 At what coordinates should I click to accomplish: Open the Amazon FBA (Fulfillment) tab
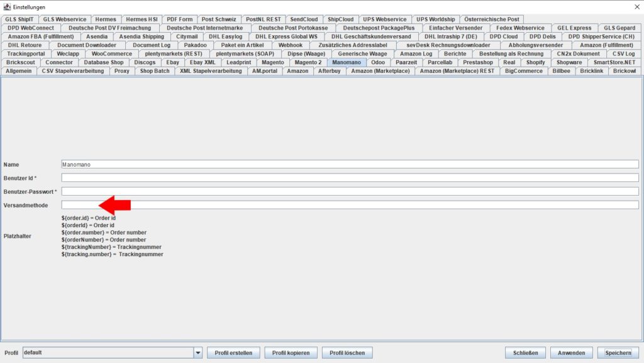(41, 36)
